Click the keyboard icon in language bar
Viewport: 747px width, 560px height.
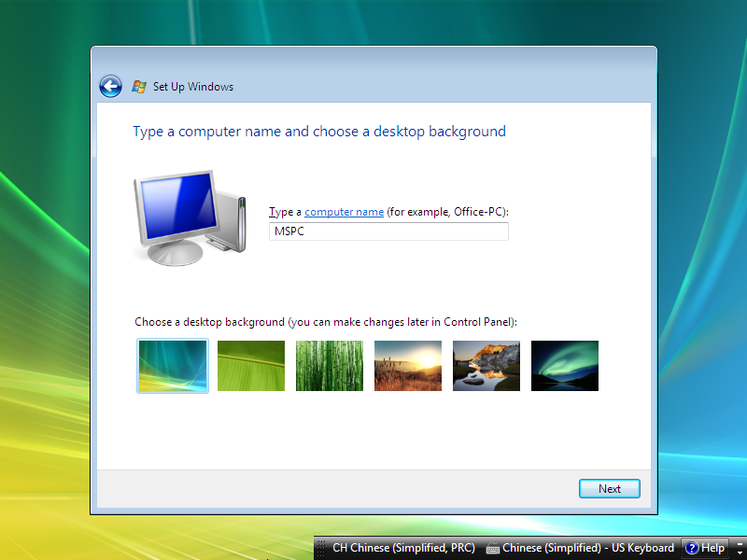click(493, 549)
